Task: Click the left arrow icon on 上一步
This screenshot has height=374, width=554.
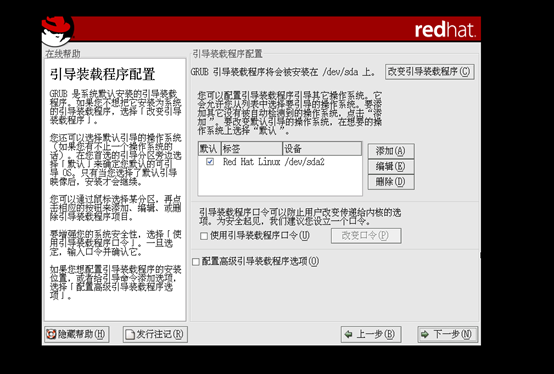Action: (x=348, y=334)
